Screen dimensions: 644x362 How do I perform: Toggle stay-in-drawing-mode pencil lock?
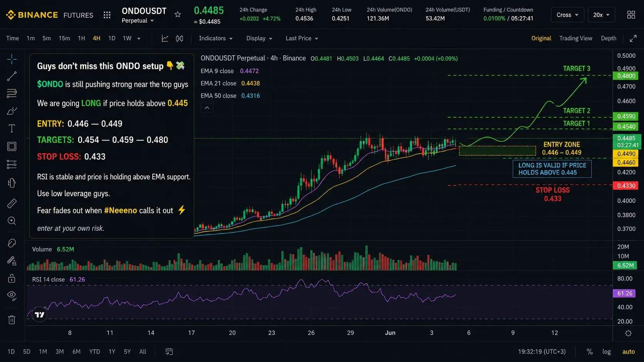tap(12, 261)
